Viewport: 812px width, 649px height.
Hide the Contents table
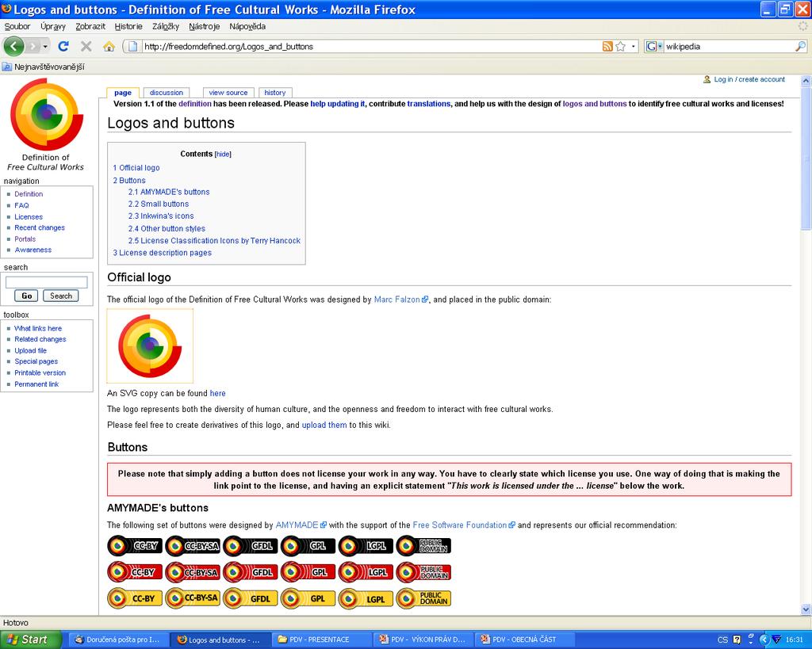pos(223,155)
